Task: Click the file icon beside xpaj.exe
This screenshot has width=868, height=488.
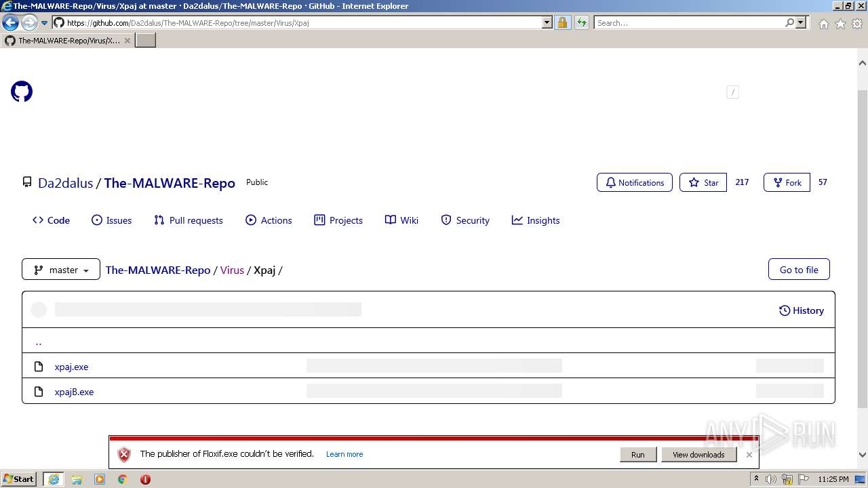Action: click(39, 367)
